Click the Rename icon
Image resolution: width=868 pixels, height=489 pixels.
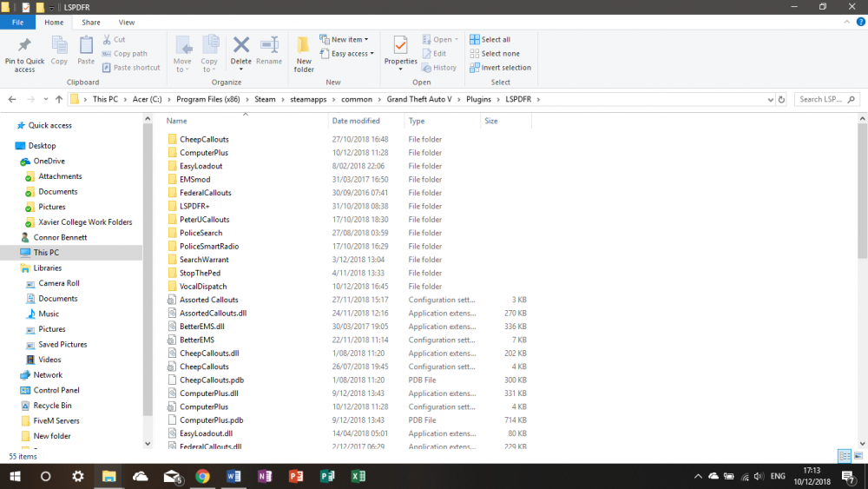pyautogui.click(x=269, y=45)
